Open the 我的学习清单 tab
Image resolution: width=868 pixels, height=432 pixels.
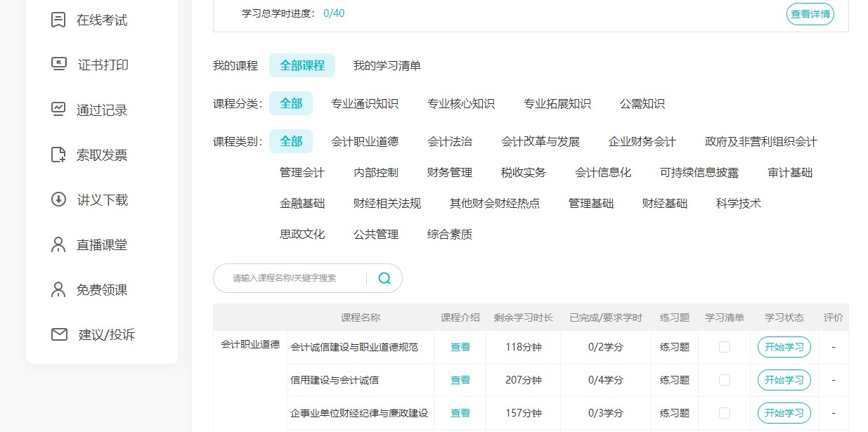[x=387, y=65]
